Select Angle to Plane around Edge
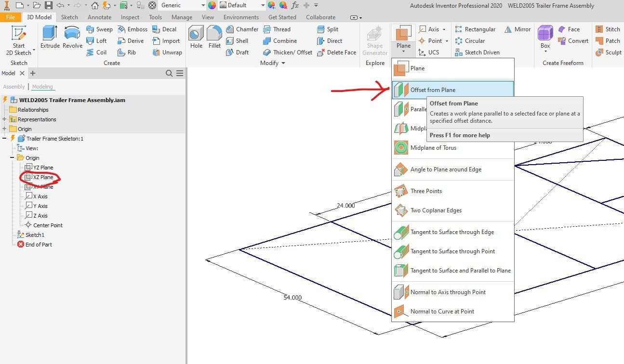The height and width of the screenshot is (364, 624). [x=453, y=169]
